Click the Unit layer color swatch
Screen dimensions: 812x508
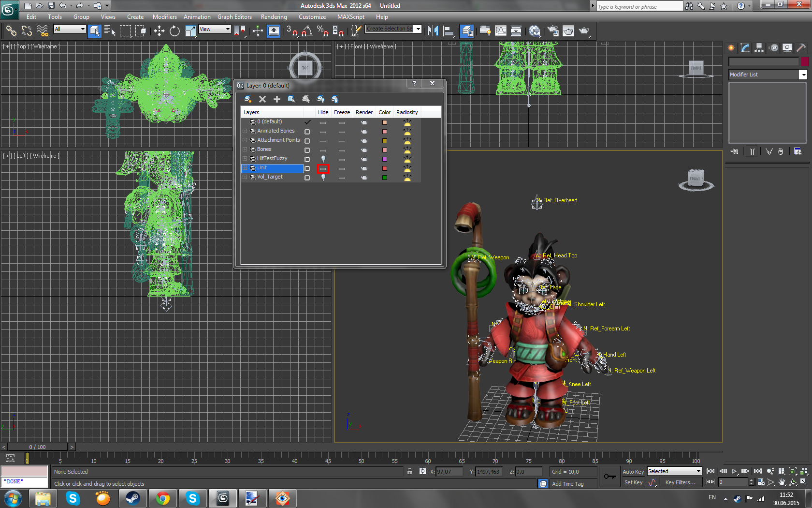[385, 168]
